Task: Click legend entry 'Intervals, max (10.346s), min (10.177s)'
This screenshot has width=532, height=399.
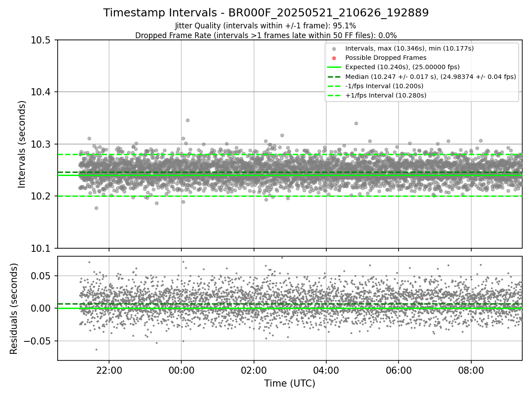Action: tap(410, 48)
